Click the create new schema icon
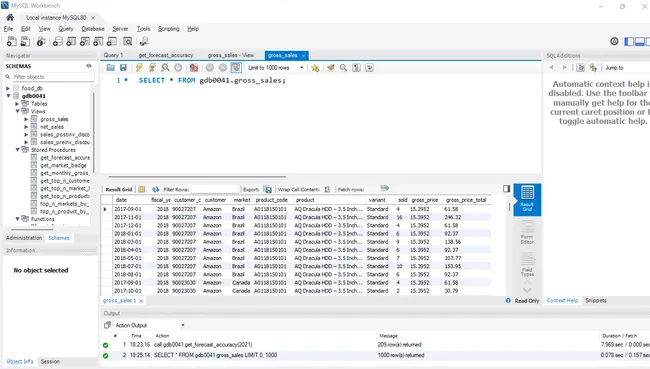The height and width of the screenshot is (369, 650). [58, 41]
